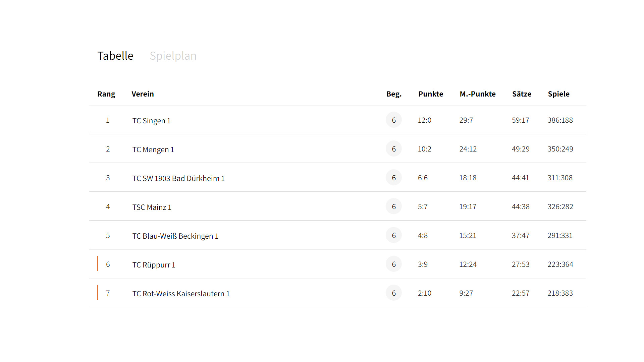Open TC Singen 1 team link
644x362 pixels.
pyautogui.click(x=151, y=121)
